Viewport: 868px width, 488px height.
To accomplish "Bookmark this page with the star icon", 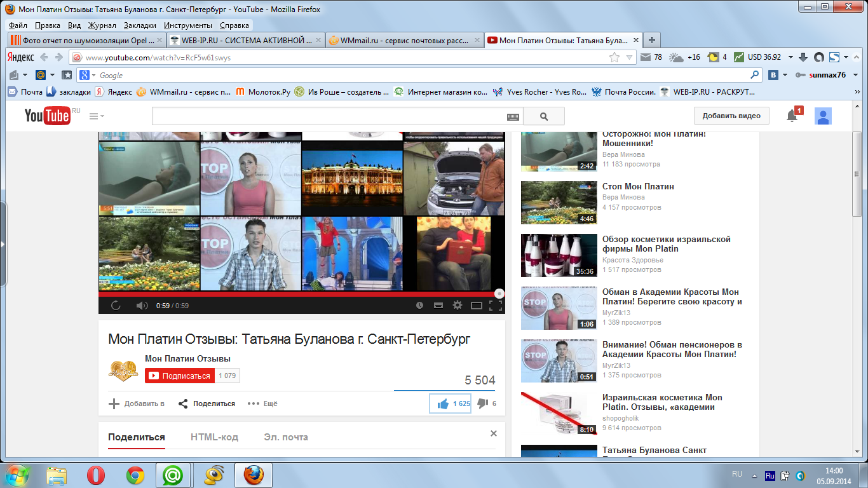I will coord(614,57).
